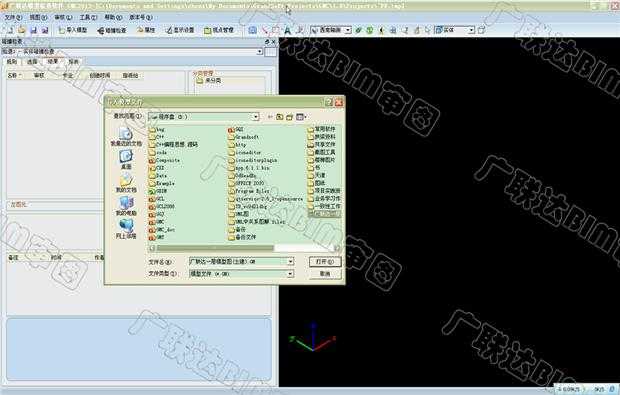Open the 文件 menu

13,17
